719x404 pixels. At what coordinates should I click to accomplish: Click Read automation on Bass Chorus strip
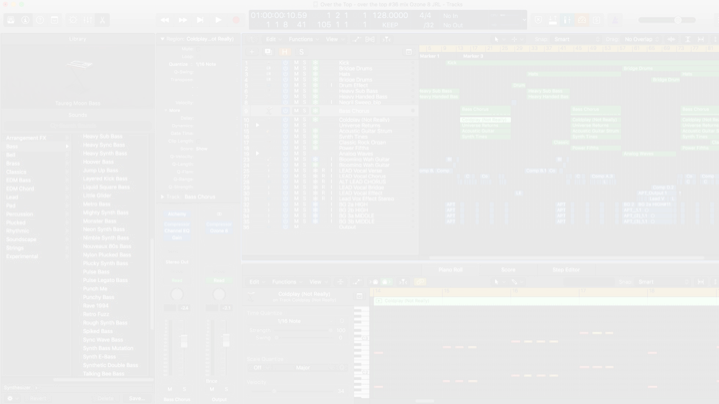point(177,280)
